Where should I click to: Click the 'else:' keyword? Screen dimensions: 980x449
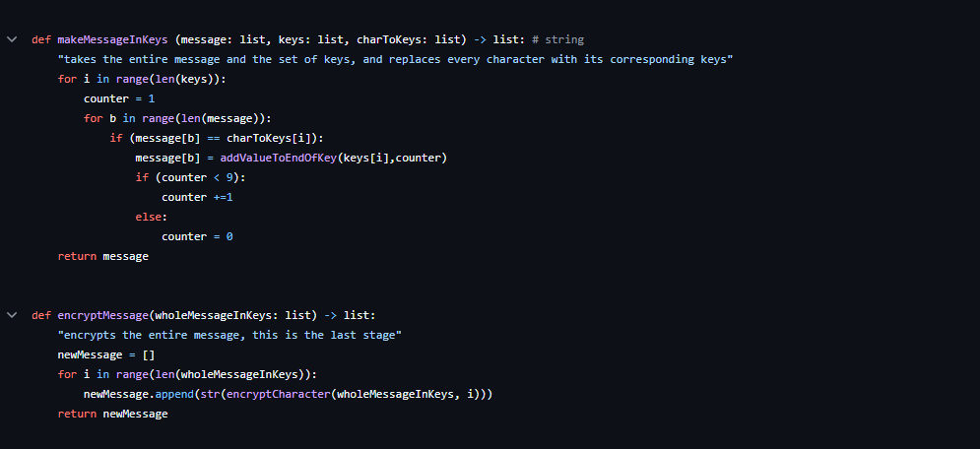click(x=152, y=217)
